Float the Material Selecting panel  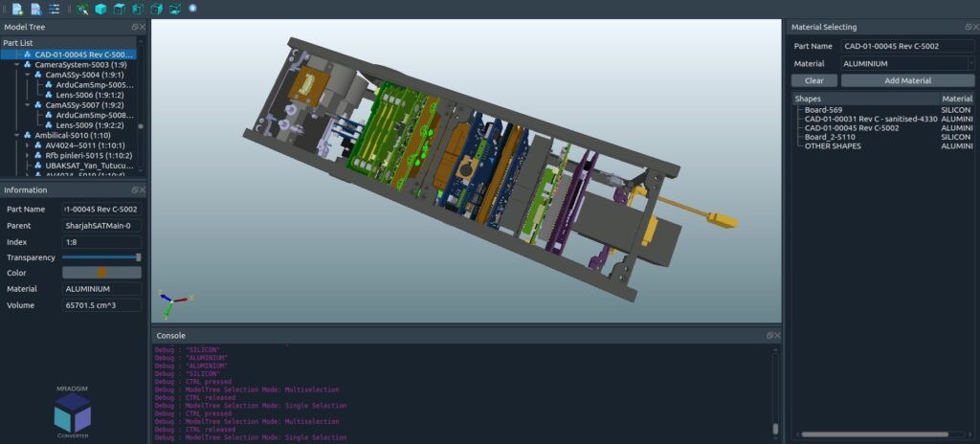point(965,27)
